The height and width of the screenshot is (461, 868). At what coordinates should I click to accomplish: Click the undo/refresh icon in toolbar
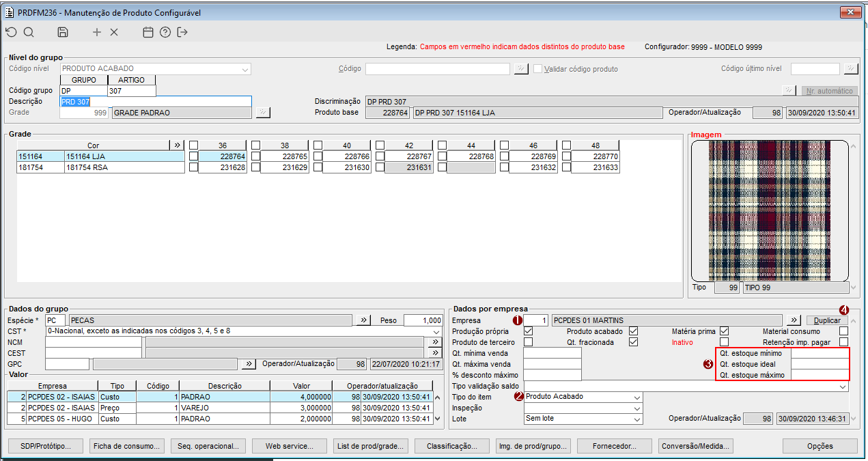[x=12, y=32]
